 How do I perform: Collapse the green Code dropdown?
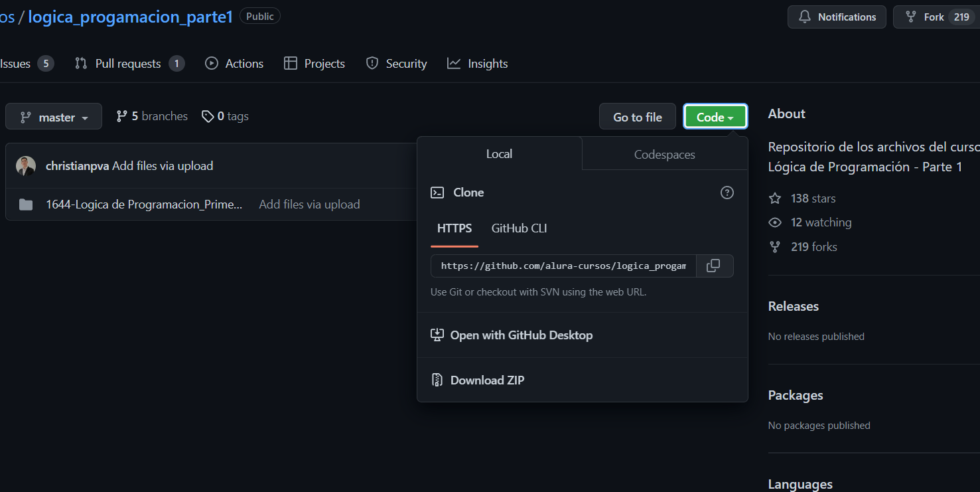[x=715, y=117]
